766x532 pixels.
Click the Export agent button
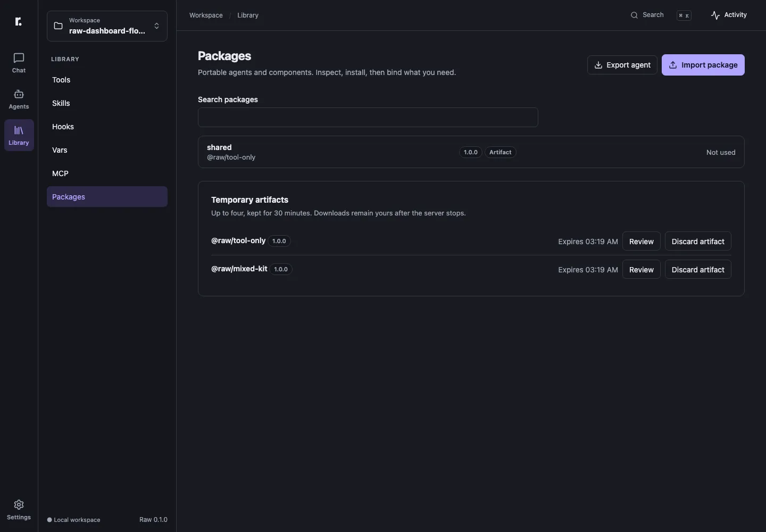tap(622, 65)
